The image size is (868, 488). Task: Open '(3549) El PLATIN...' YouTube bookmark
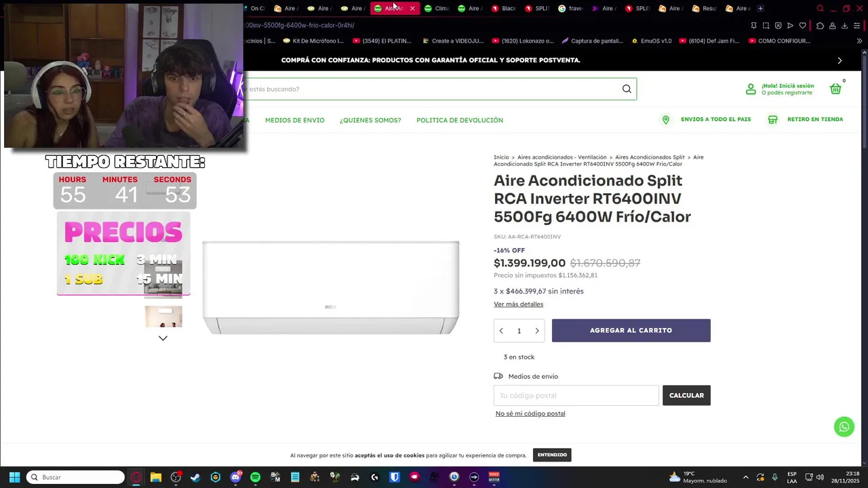382,41
